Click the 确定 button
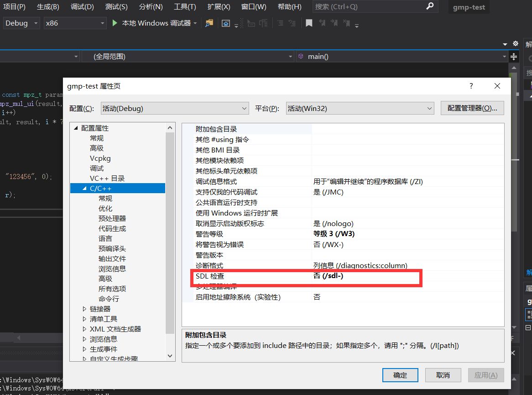 click(x=400, y=375)
